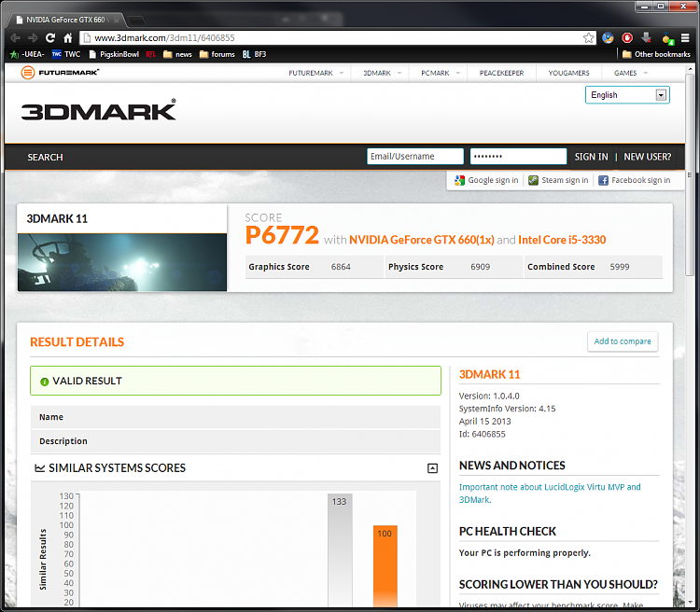Screen dimensions: 700x612
Task: Click the 3DMark 11 underwater thumbnail
Action: (x=122, y=262)
